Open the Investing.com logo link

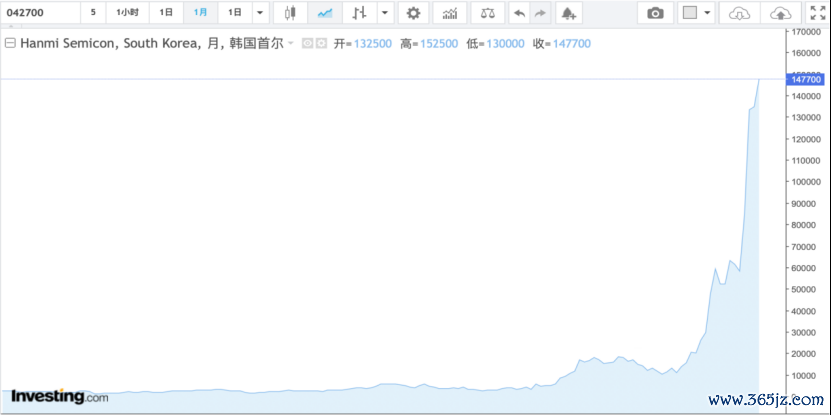pyautogui.click(x=59, y=396)
